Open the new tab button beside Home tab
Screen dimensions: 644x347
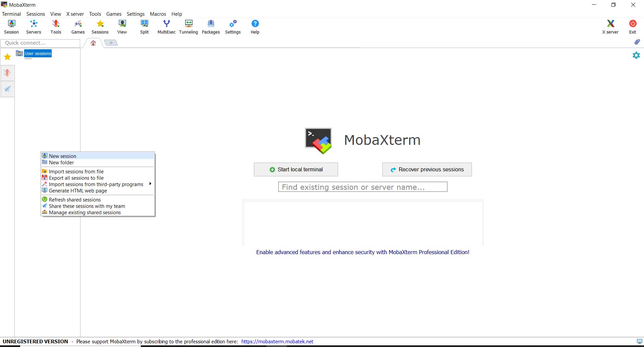111,43
